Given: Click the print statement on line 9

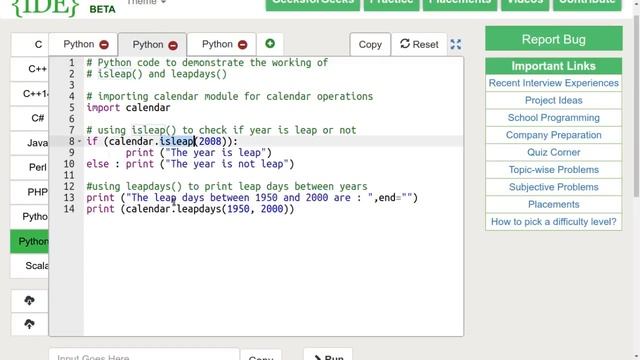Looking at the screenshot, I should pos(198,153).
